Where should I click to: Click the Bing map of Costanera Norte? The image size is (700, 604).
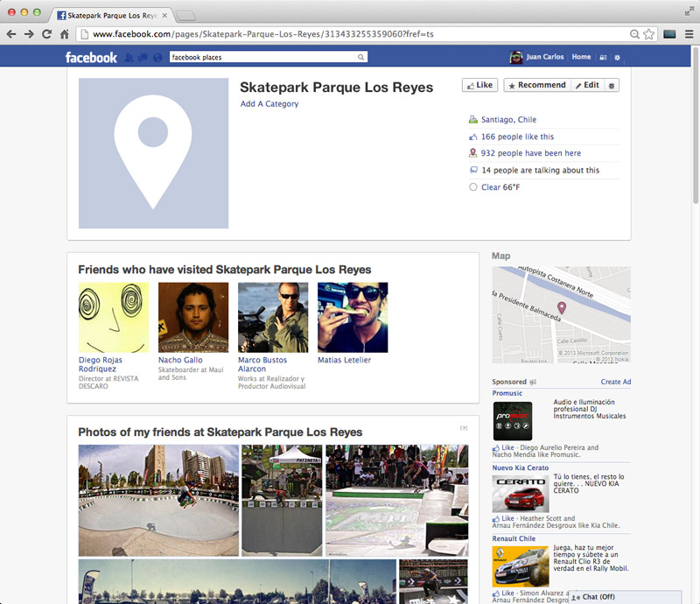click(x=562, y=315)
